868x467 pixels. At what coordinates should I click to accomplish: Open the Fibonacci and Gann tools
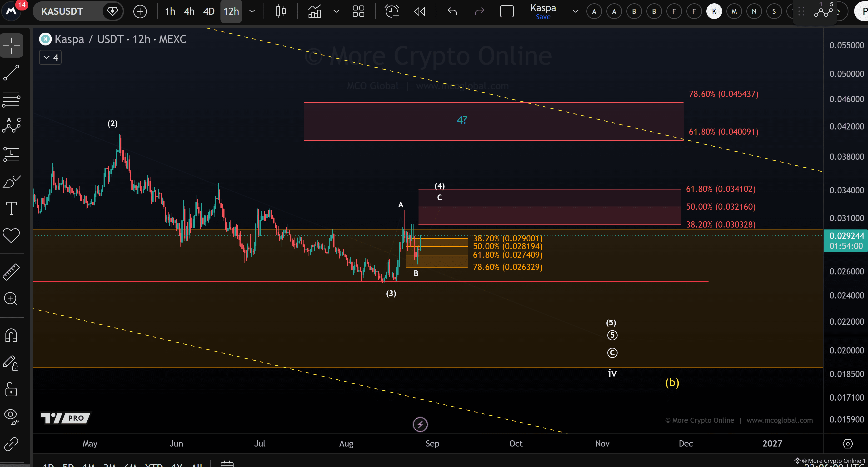(x=11, y=100)
